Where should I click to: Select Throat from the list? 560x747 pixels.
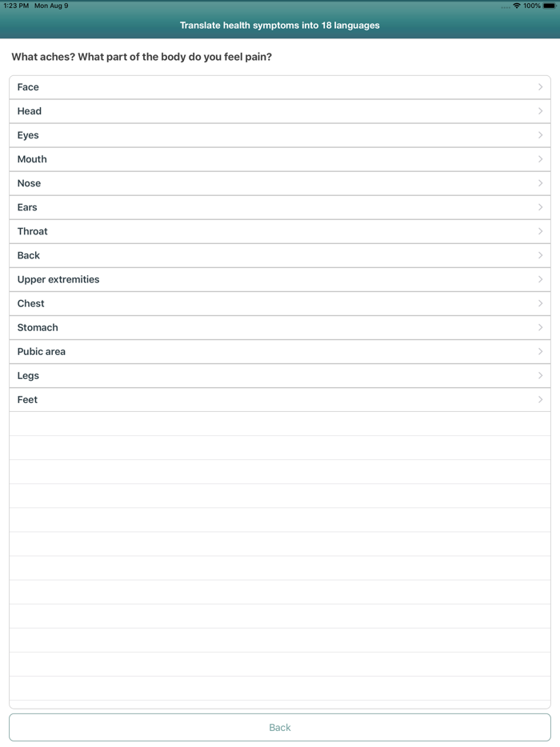tap(280, 230)
